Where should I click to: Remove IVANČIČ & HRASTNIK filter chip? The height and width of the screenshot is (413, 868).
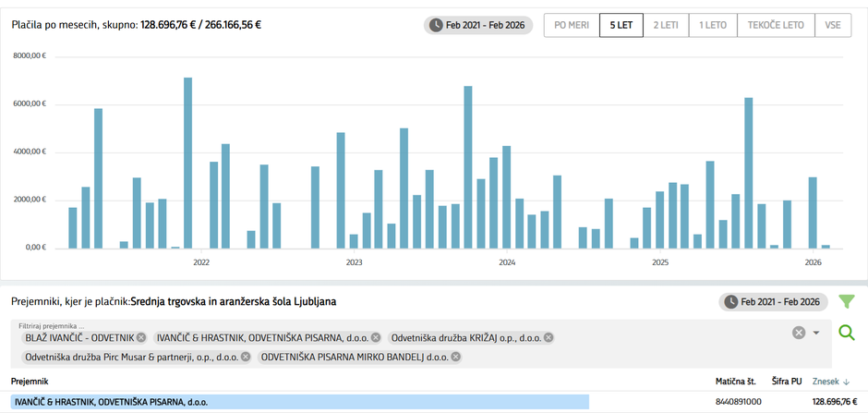click(x=376, y=337)
